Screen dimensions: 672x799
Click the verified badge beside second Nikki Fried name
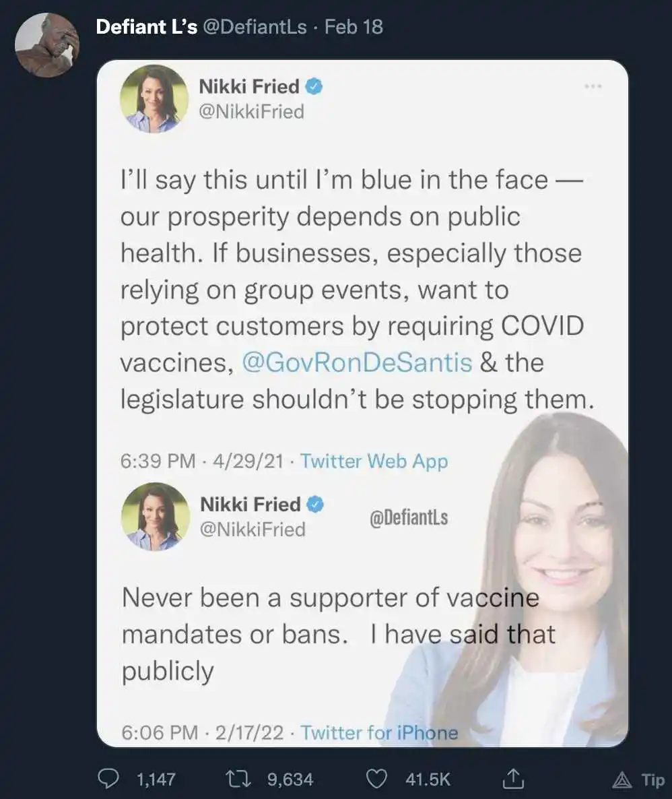tap(315, 505)
